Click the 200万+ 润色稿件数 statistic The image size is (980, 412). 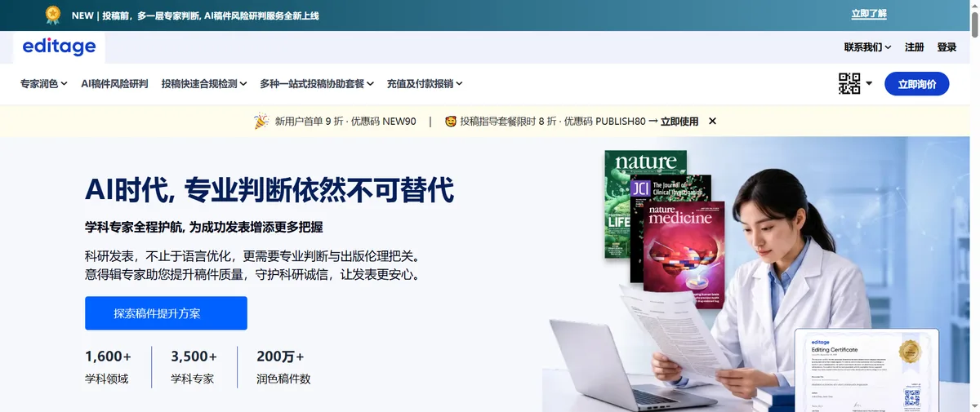click(283, 367)
